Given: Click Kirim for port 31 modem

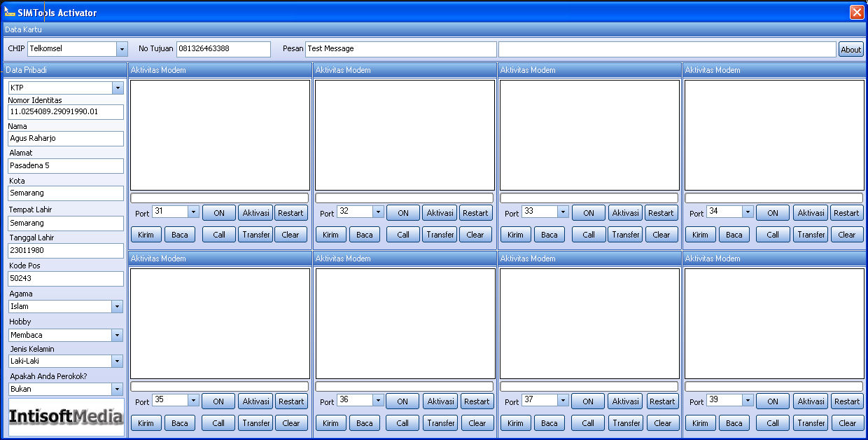Looking at the screenshot, I should click(x=146, y=235).
